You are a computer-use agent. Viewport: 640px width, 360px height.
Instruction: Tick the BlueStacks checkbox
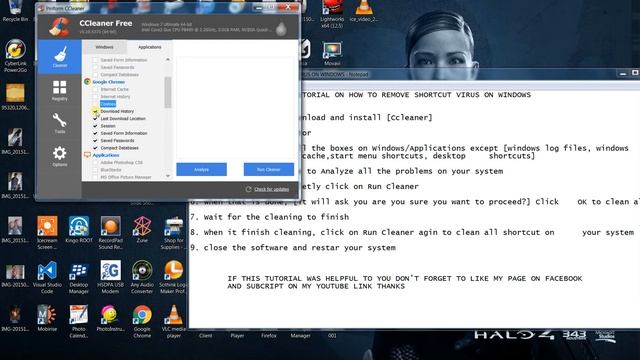[95, 170]
